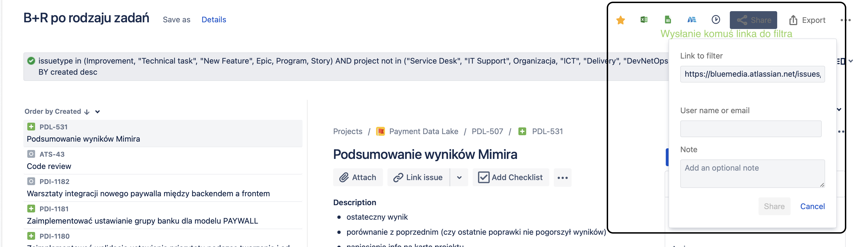868x247 pixels.
Task: Click Save as next to filter title
Action: coord(177,20)
